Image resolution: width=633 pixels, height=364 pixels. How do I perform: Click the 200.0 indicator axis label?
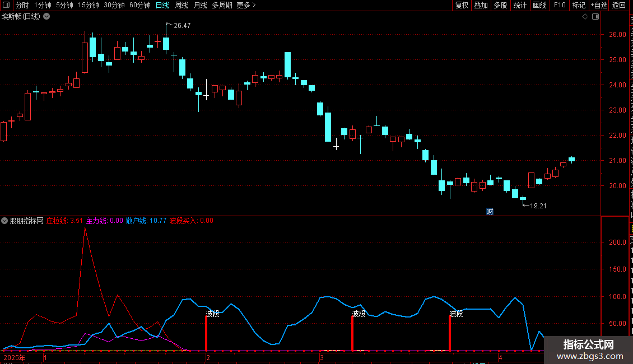click(618, 242)
